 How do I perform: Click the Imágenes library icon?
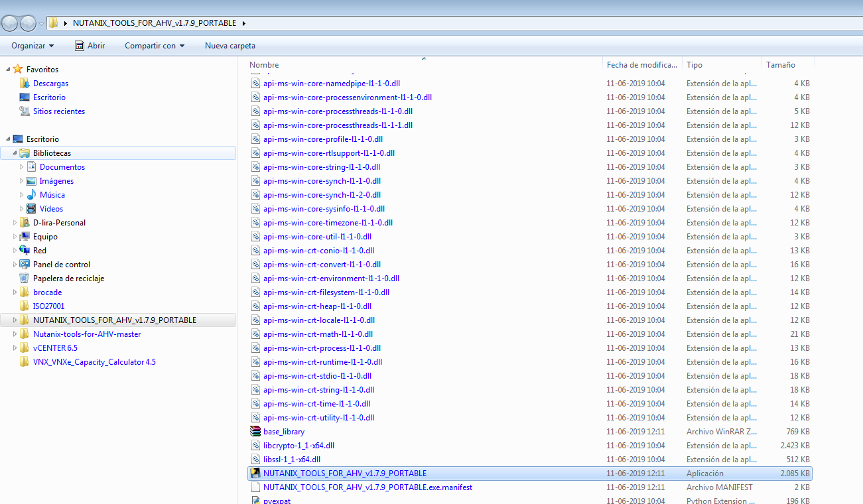[31, 181]
